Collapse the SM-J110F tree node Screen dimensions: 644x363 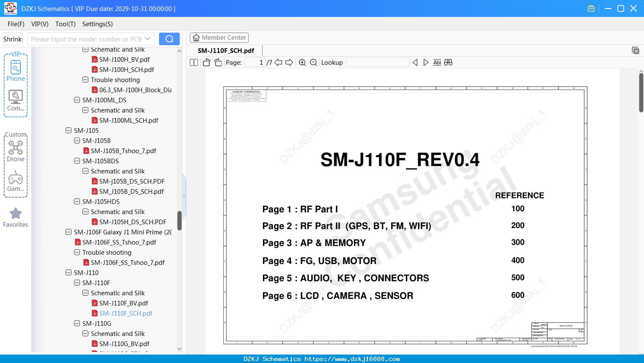[77, 283]
